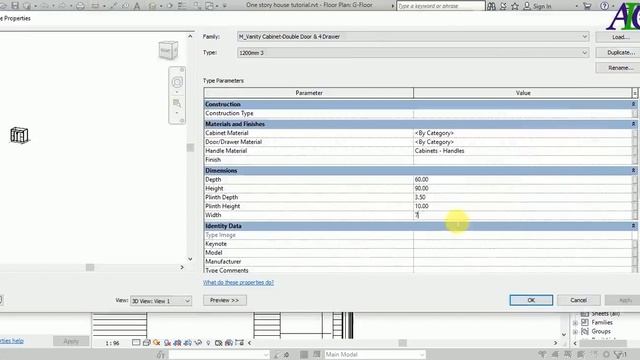The image size is (640, 360).
Task: Click the Sign In text
Action: pyautogui.click(x=542, y=6)
